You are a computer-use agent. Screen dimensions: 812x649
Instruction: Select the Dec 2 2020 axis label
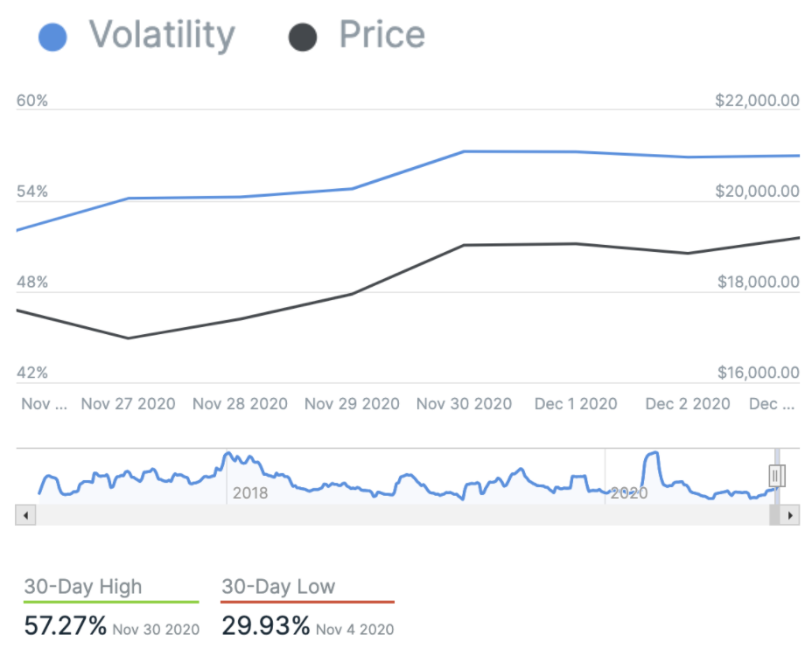pyautogui.click(x=688, y=404)
